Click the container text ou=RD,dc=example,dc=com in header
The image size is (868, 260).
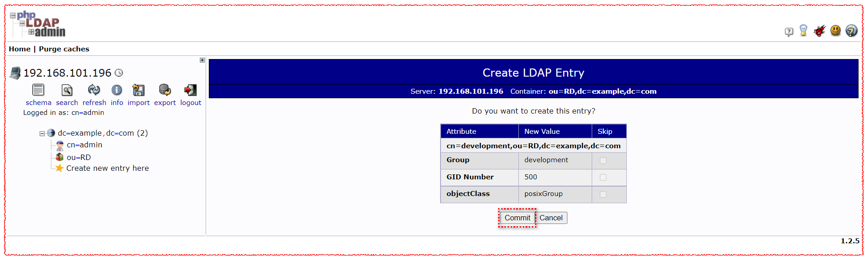[603, 91]
